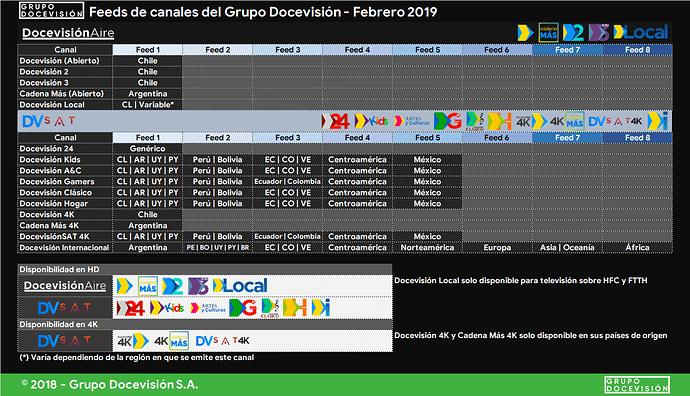Image resolution: width=690 pixels, height=396 pixels.
Task: Click the Europa cell in Feed 6 column
Action: (497, 248)
